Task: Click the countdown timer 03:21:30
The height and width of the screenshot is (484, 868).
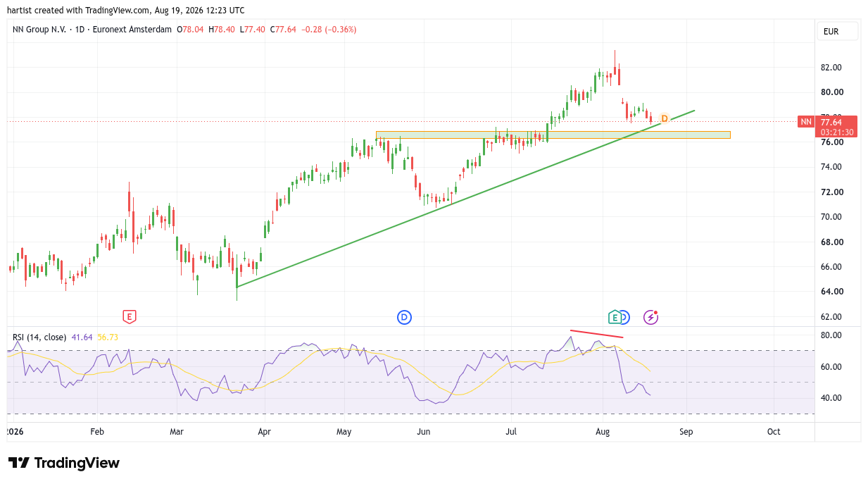Action: click(x=837, y=132)
